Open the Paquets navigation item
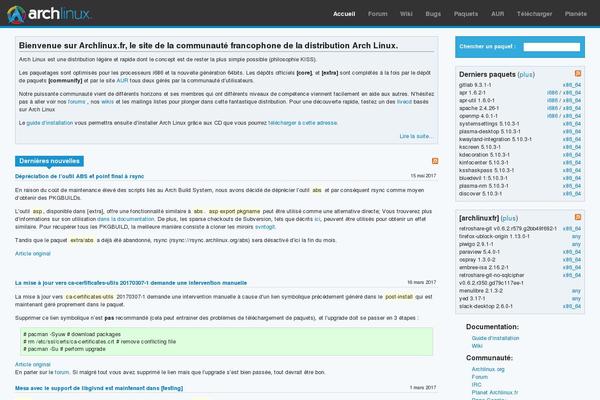 (466, 14)
